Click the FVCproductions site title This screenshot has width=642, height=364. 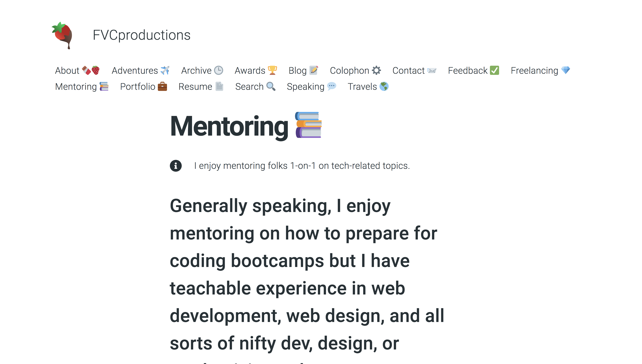pos(142,35)
